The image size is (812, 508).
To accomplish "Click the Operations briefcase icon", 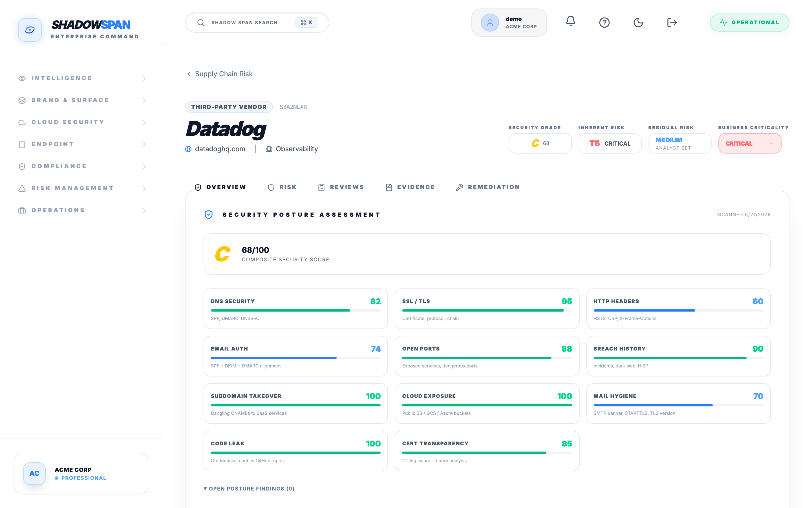I will point(22,210).
